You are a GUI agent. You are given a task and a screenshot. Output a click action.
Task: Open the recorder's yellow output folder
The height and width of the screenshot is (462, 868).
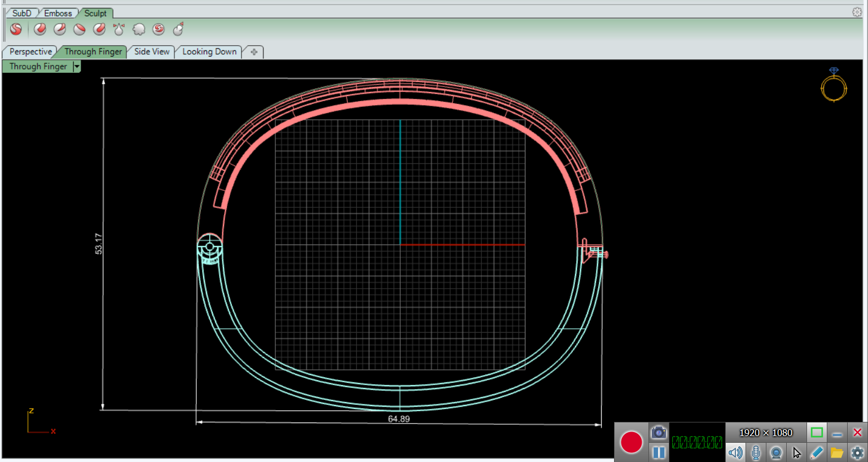[836, 452]
